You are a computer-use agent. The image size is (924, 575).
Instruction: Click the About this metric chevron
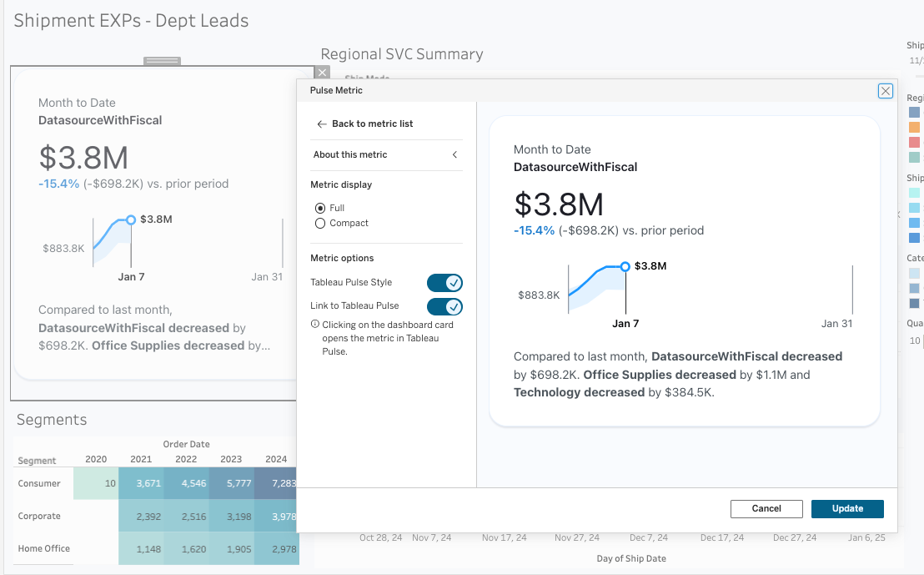point(454,154)
